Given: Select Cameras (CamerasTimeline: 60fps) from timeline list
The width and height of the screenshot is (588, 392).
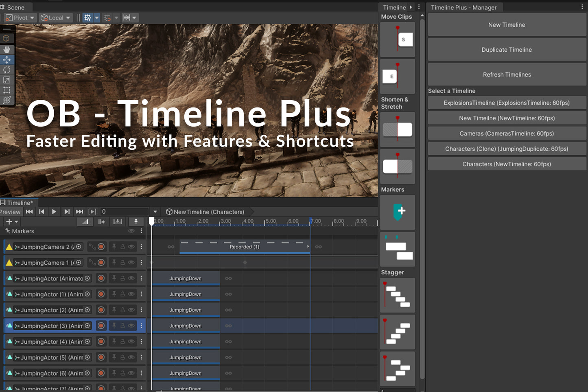Looking at the screenshot, I should click(x=507, y=133).
